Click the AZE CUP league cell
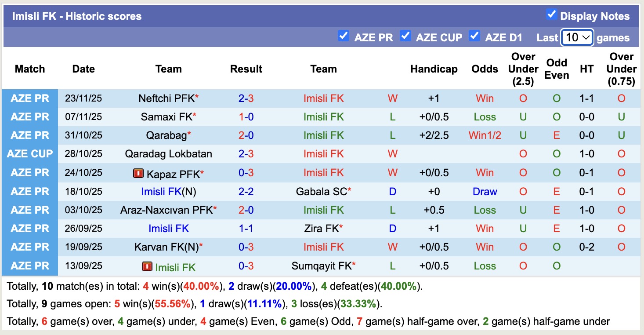This screenshot has width=644, height=335. coord(30,154)
